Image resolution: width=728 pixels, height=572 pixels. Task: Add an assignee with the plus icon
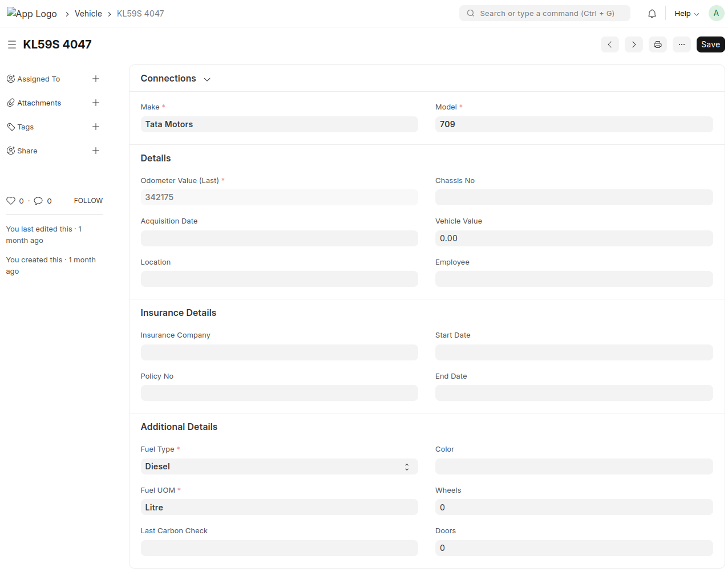pyautogui.click(x=96, y=79)
